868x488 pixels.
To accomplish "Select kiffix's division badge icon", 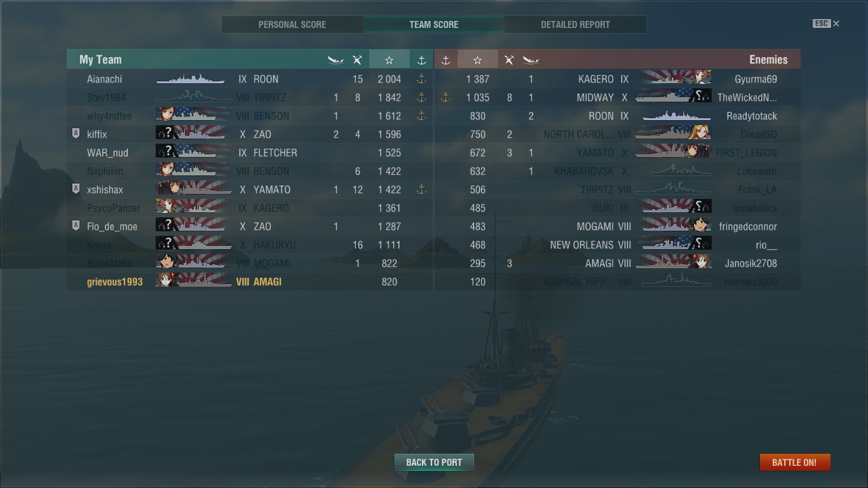I will click(x=76, y=134).
